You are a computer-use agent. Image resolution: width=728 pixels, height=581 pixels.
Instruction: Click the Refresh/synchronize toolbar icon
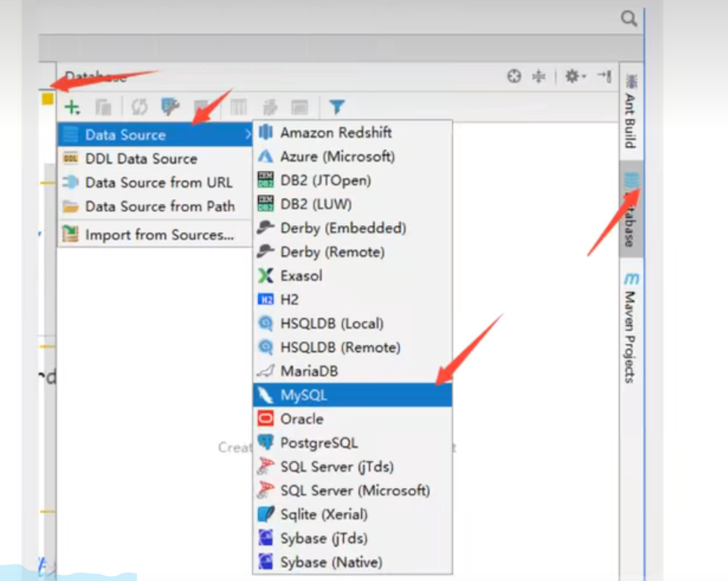click(x=140, y=107)
